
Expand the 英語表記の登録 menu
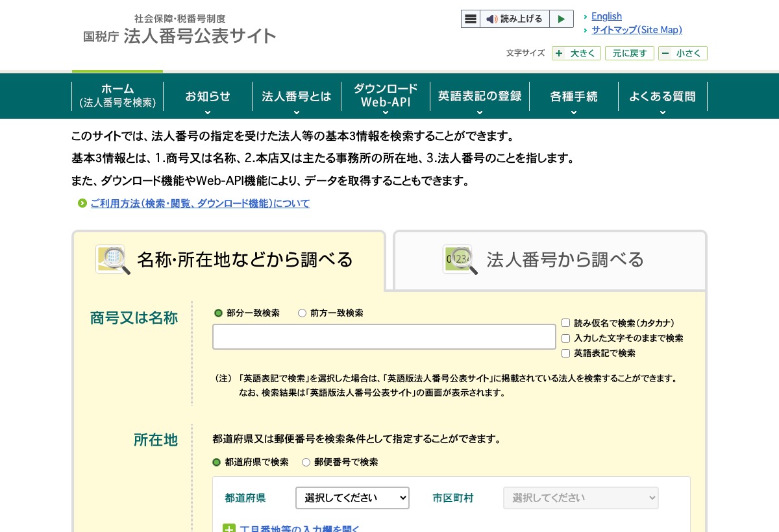[x=480, y=96]
